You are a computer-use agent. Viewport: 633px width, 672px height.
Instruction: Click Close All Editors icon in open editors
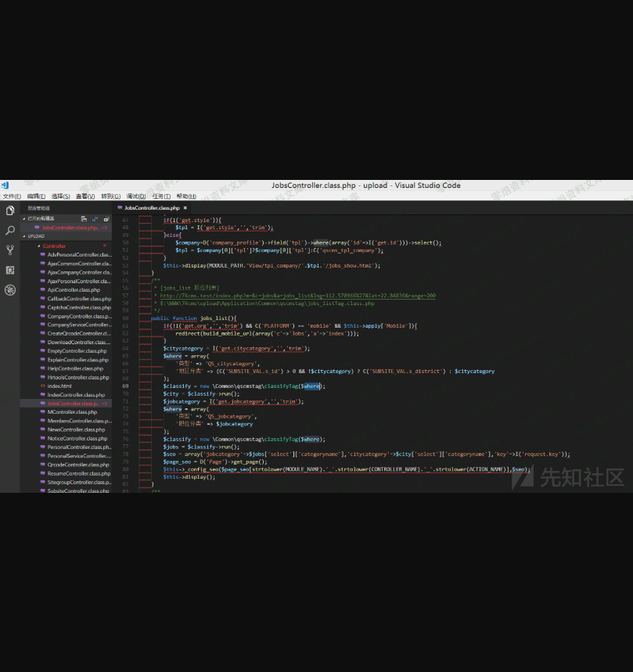click(x=106, y=219)
